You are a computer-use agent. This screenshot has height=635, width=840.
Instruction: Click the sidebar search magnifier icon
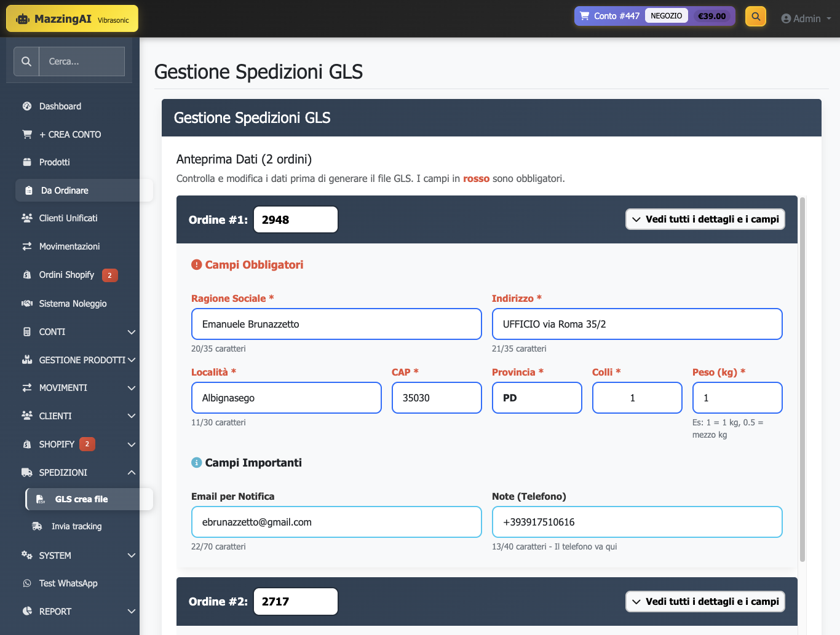(26, 61)
